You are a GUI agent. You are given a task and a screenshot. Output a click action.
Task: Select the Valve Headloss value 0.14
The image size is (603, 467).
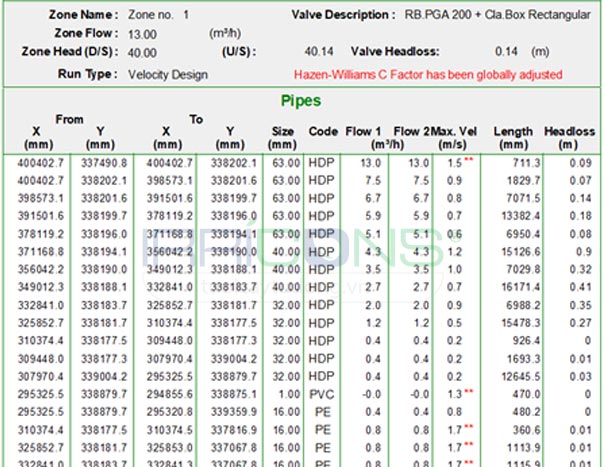(505, 51)
